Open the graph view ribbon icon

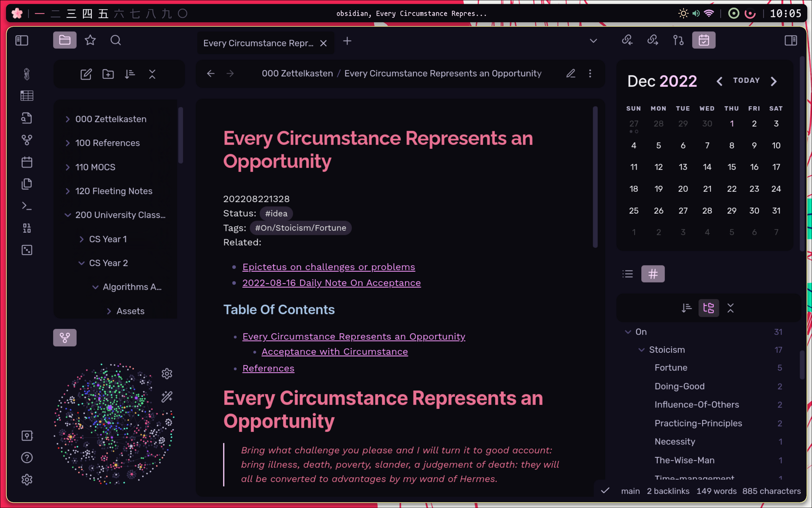(x=27, y=140)
